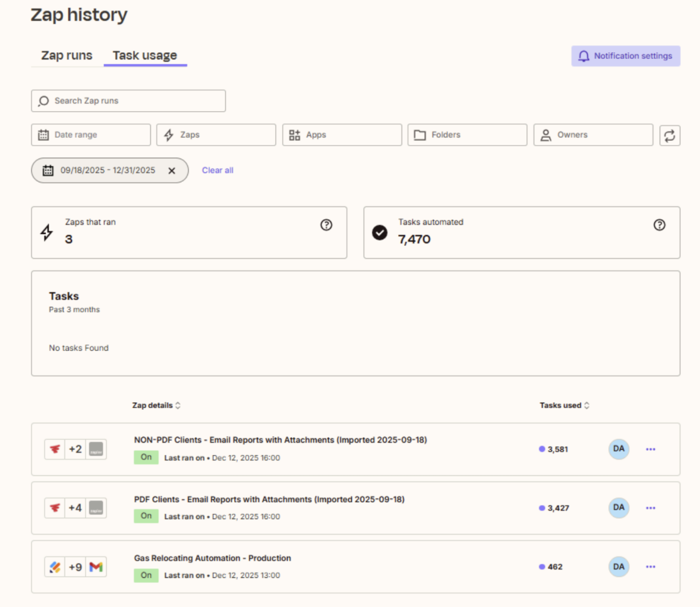Select the Task usage tab
The width and height of the screenshot is (700, 607).
(x=144, y=55)
